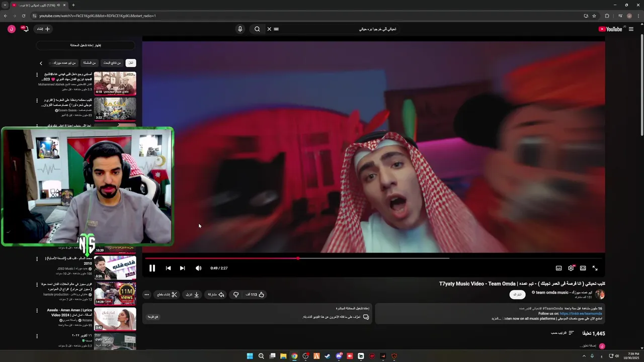Open options menu for hantole production video
Screen dimensions: 644x362
[37, 285]
